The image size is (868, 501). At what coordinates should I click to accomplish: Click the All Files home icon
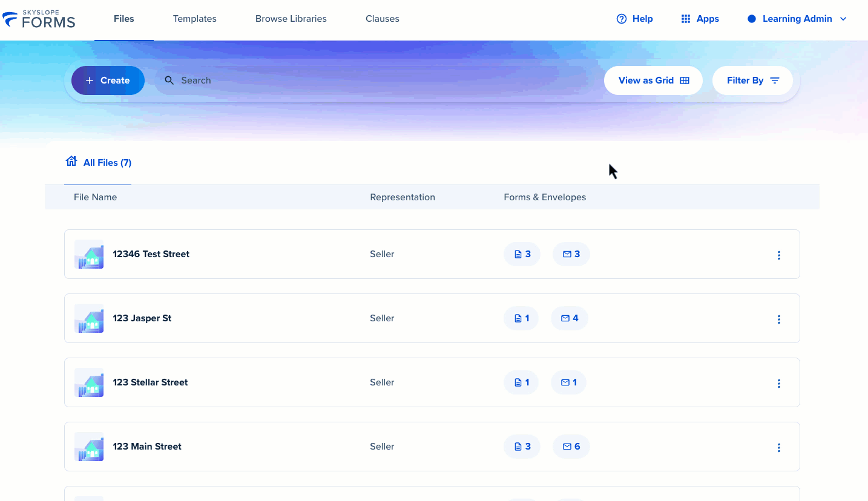(x=71, y=161)
